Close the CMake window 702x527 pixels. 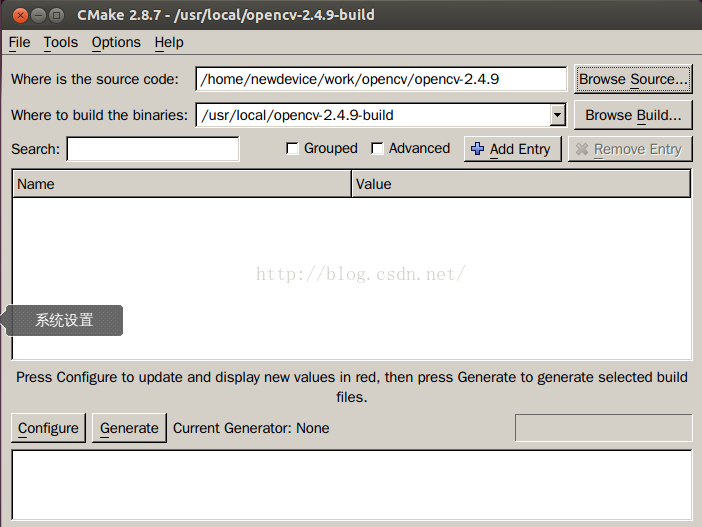20,16
